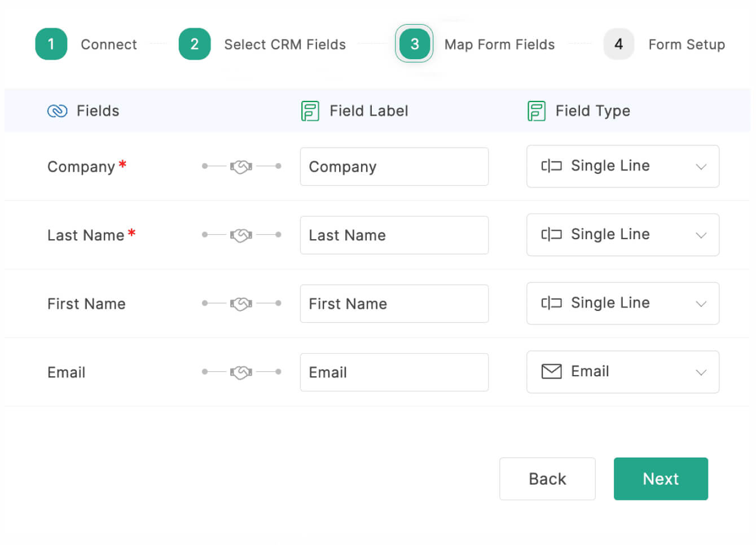Click the handshake mapping icon for First Name
This screenshot has width=756, height=545.
pos(241,304)
